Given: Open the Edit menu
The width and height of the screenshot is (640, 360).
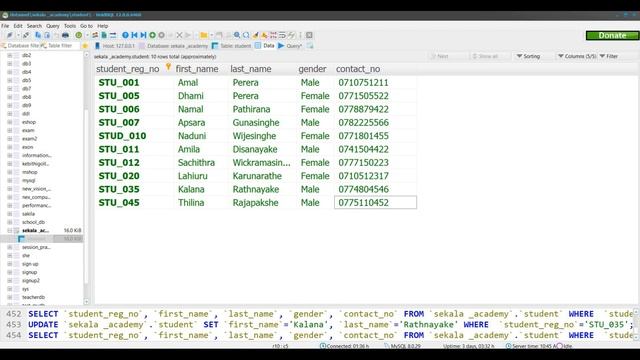Looking at the screenshot, I should coord(18,26).
